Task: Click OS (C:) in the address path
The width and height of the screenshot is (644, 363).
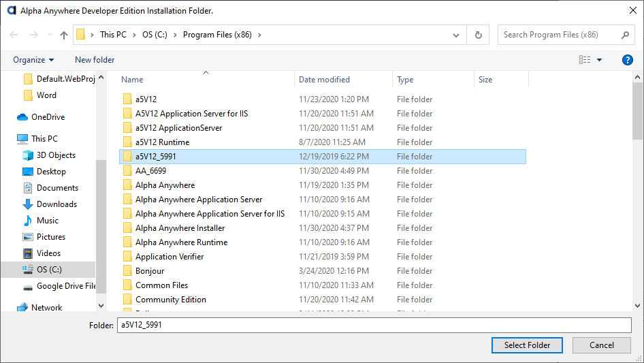Action: 155,35
